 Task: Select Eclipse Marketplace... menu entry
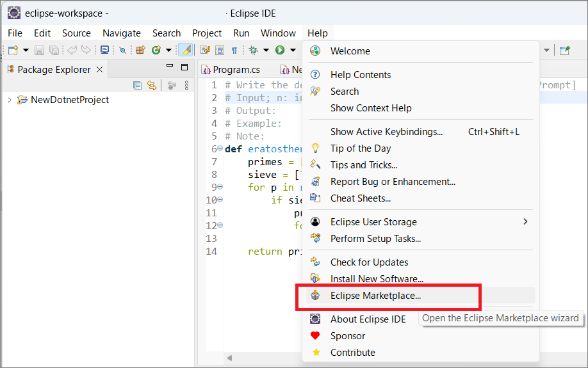[x=375, y=295]
